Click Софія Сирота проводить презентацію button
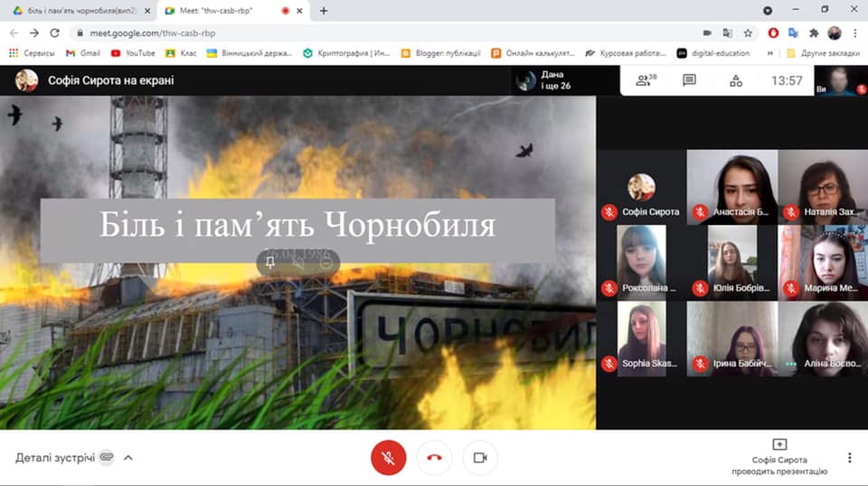Image resolution: width=868 pixels, height=486 pixels. (x=779, y=457)
